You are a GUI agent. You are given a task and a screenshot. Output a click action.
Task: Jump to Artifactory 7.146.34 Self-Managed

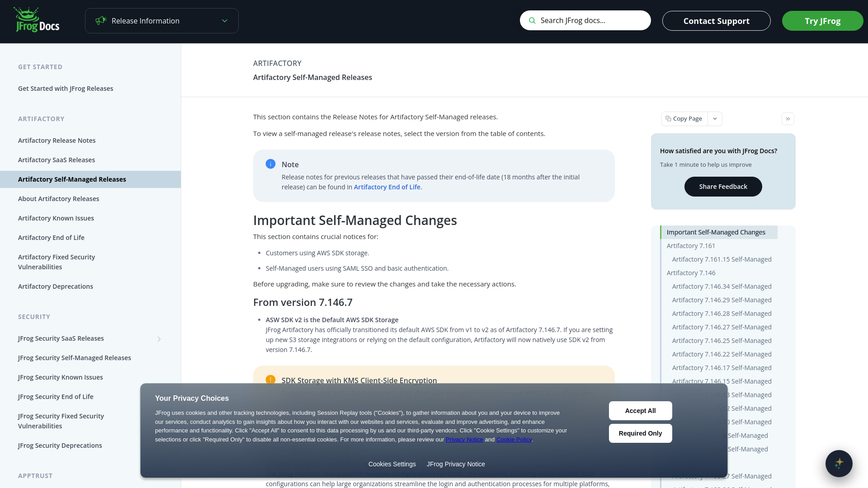(x=722, y=286)
